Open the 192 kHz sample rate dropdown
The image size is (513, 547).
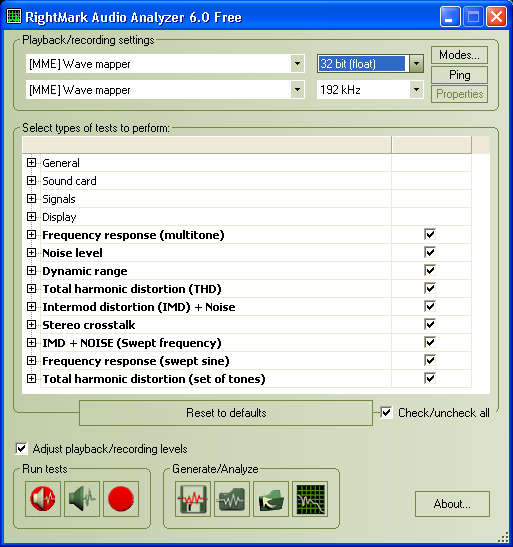coord(416,90)
